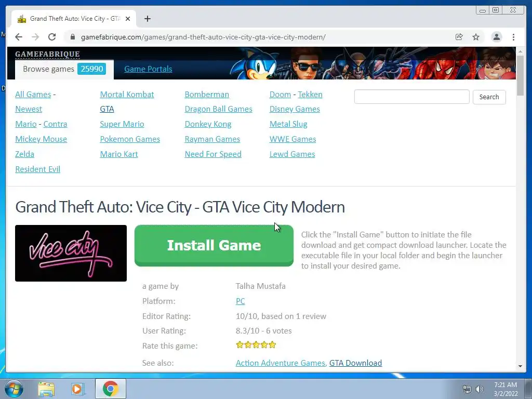
Task: Open network tray icon
Action: click(467, 390)
